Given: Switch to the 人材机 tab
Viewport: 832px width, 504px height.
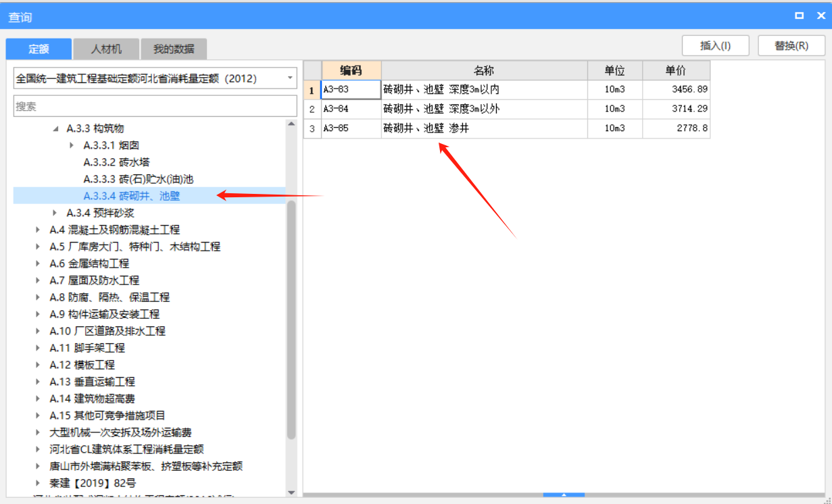Looking at the screenshot, I should (105, 49).
